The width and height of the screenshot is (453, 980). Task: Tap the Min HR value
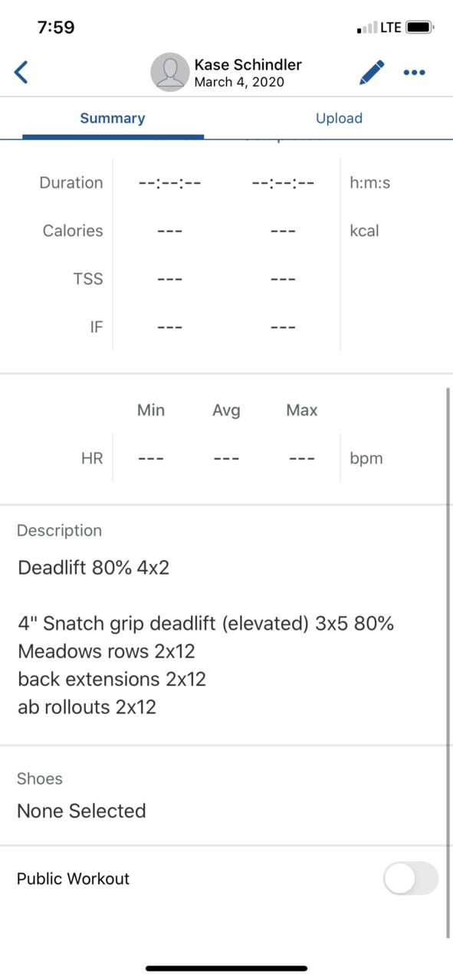click(151, 459)
